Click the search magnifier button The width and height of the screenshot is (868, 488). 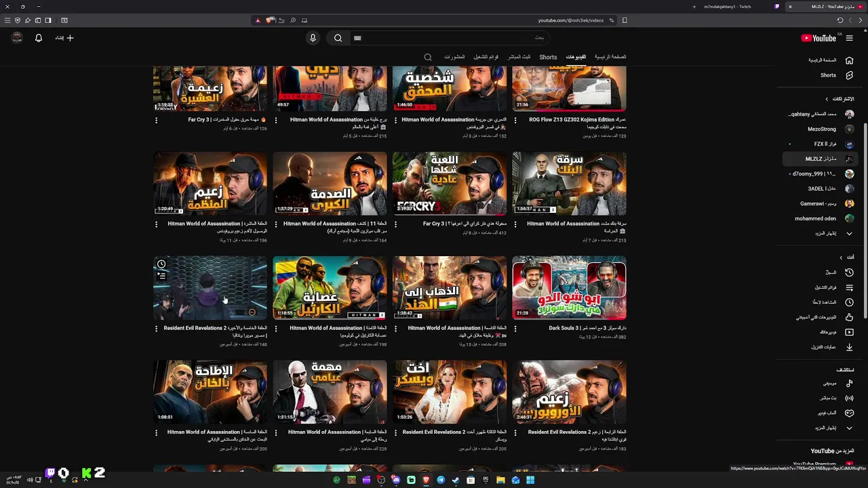tap(338, 38)
